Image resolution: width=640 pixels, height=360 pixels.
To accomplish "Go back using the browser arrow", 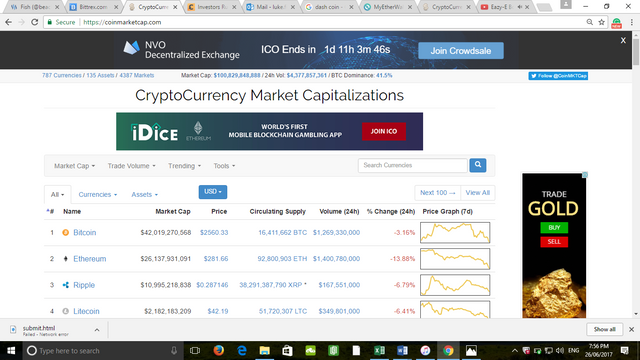I will click(x=9, y=22).
